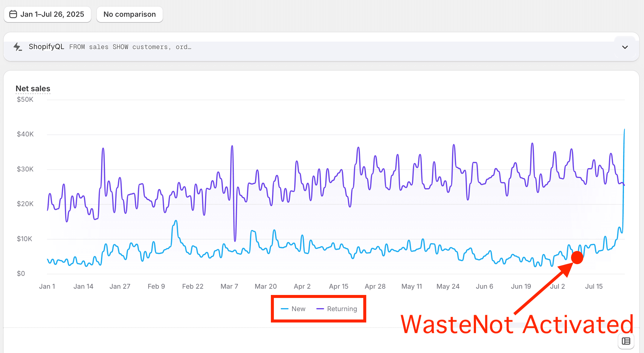Toggle the New series in the legend
644x353 pixels.
tap(293, 309)
